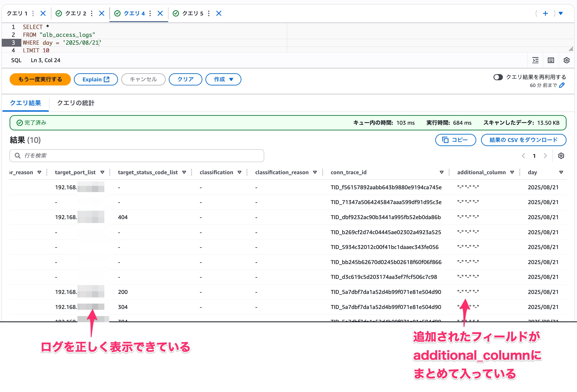577x392 pixels.
Task: Sort by additional_column column arrow
Action: 512,172
